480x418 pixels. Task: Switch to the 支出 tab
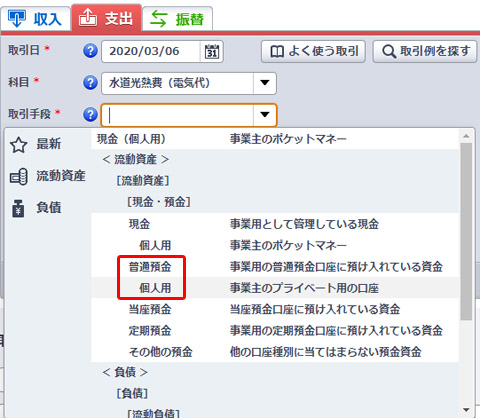(x=106, y=18)
